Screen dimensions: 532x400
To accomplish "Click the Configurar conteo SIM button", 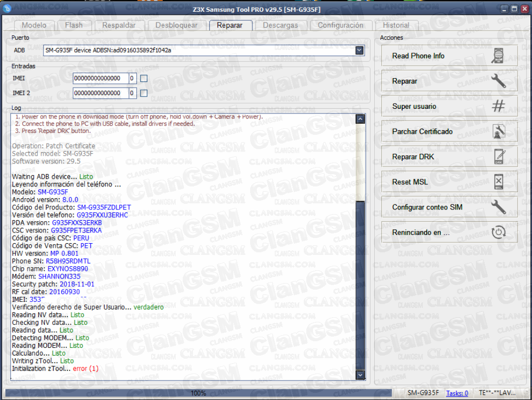I will [449, 207].
